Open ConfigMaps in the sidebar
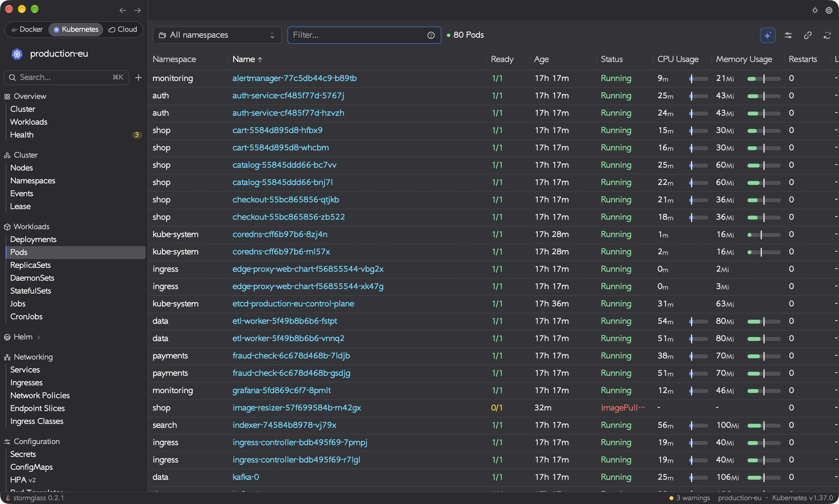The image size is (839, 504). [31, 467]
